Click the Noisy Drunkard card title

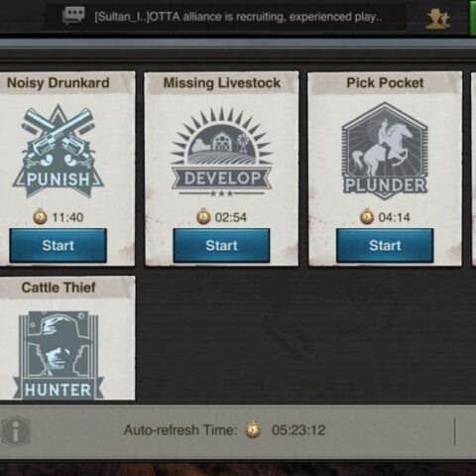coord(59,83)
